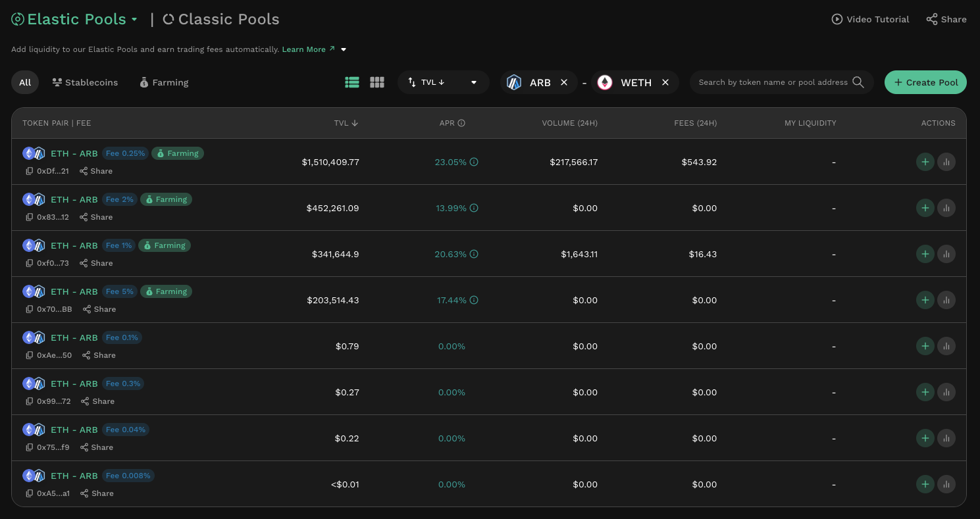980x519 pixels.
Task: Add liquidity to ETH-ARB Fee 5% pool
Action: click(x=925, y=300)
